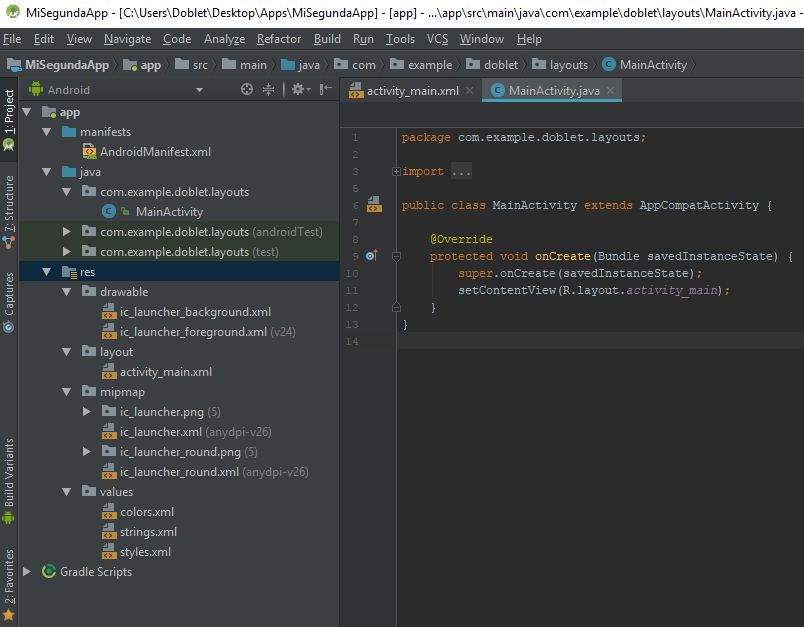This screenshot has height=627, width=804.
Task: Click the override method gutter icon on line 9
Action: coord(371,256)
